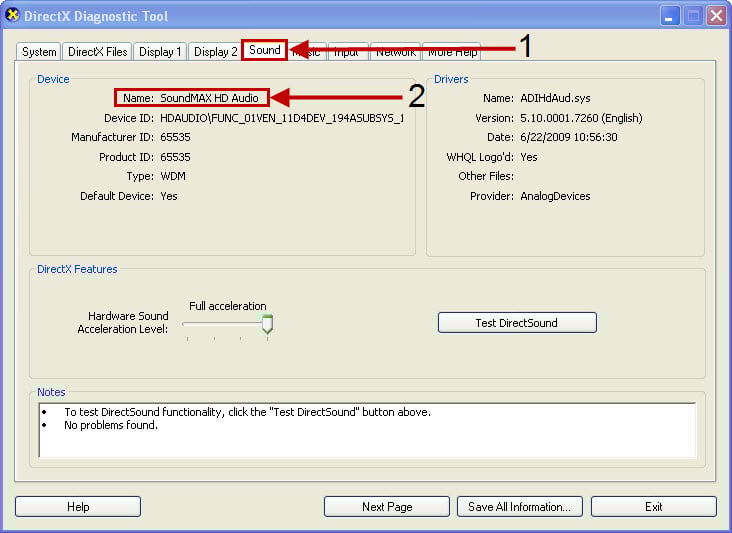Switch to the More Help tab
Screen dimensions: 732x533
coord(452,52)
